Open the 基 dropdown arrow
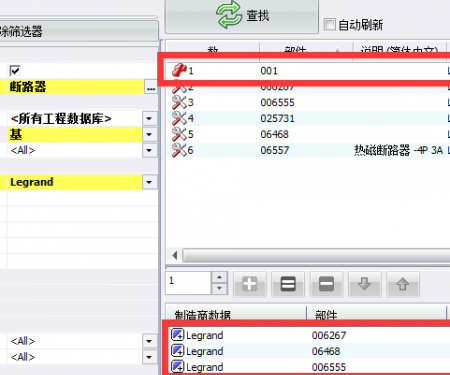 pyautogui.click(x=149, y=134)
